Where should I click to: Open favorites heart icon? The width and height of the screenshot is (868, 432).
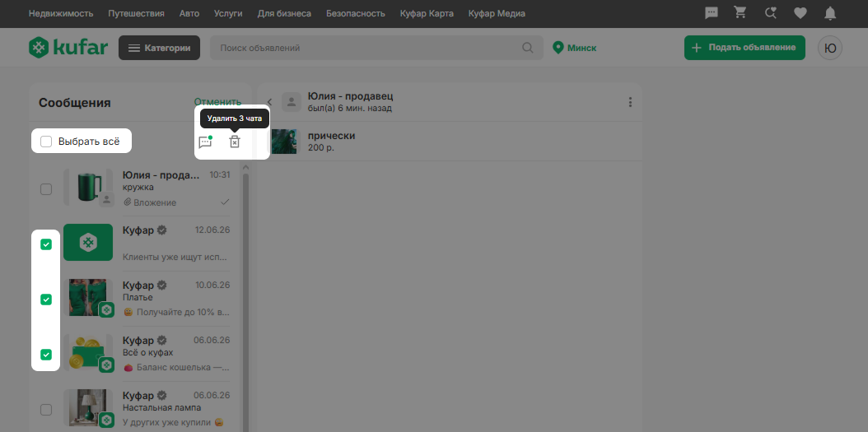(x=800, y=13)
